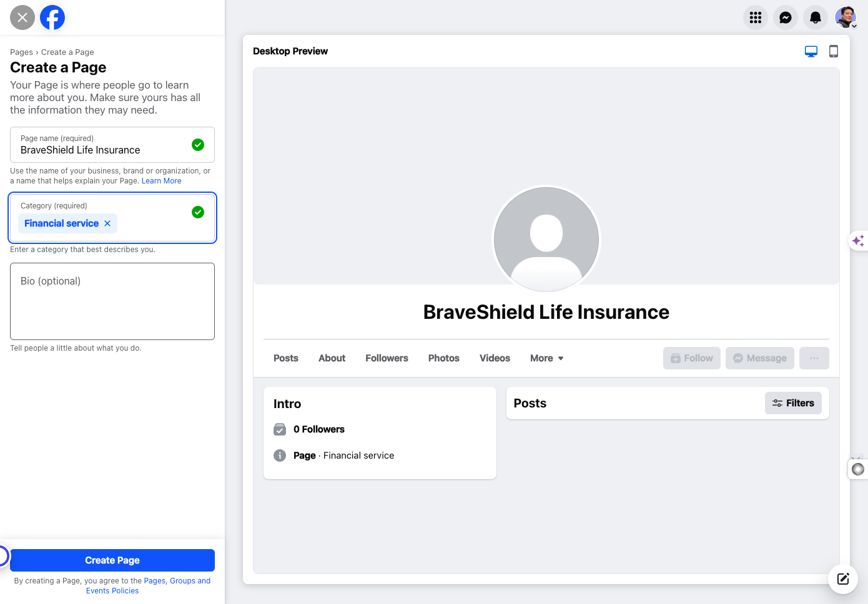Click the sparkle assistant icon on right edge
The width and height of the screenshot is (868, 604).
click(x=859, y=240)
